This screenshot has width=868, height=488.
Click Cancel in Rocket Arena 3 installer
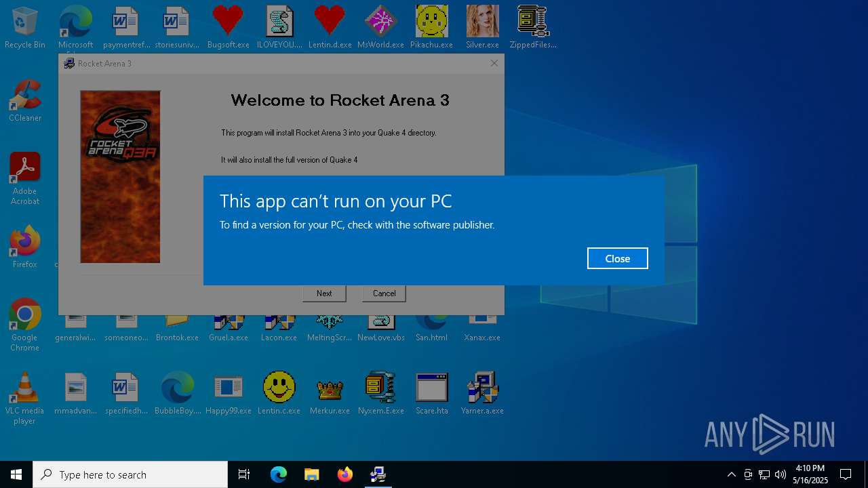(384, 293)
